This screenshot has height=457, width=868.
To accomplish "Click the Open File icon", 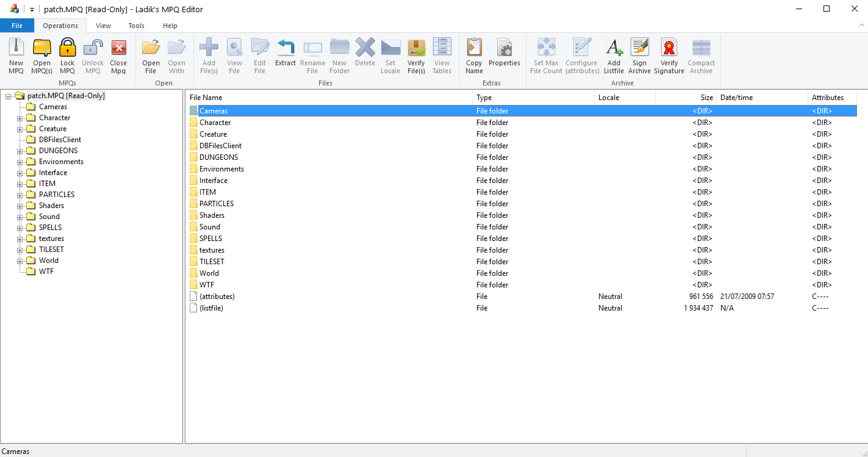I will (x=151, y=48).
